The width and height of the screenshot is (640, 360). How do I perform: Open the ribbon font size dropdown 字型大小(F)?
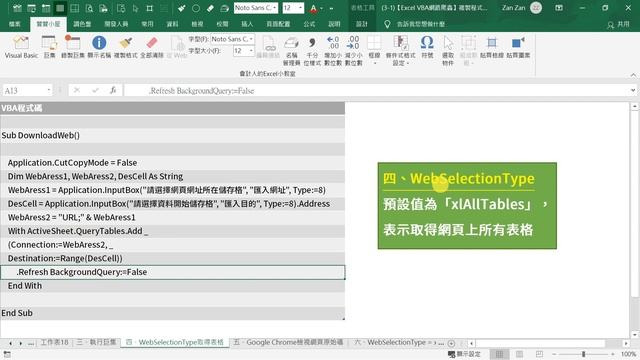[251, 51]
